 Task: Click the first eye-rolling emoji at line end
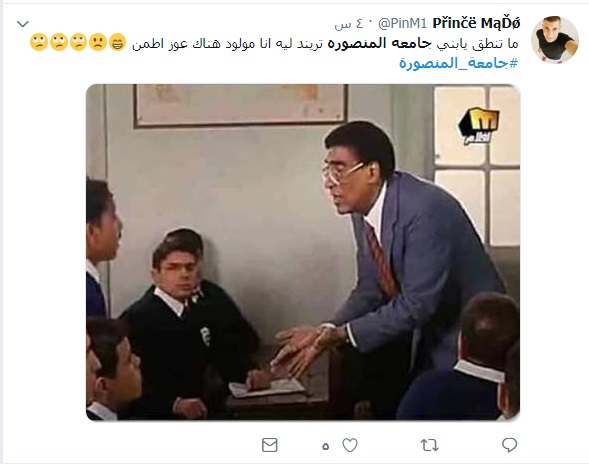[78, 42]
